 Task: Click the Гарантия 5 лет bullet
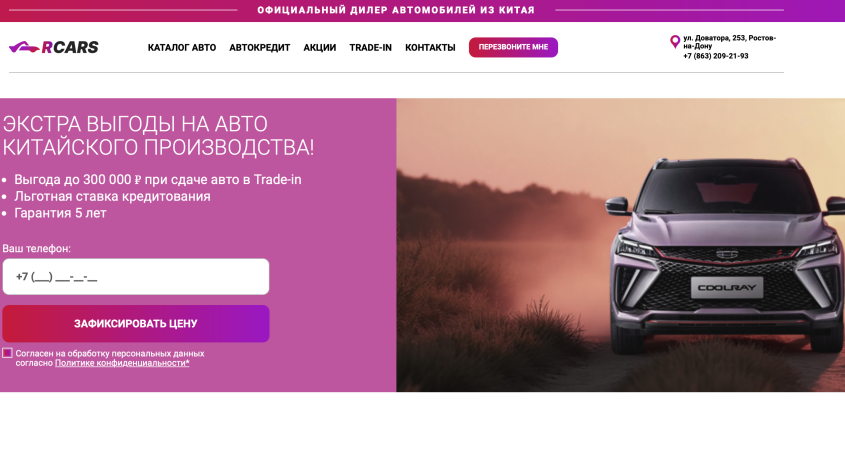pos(60,213)
